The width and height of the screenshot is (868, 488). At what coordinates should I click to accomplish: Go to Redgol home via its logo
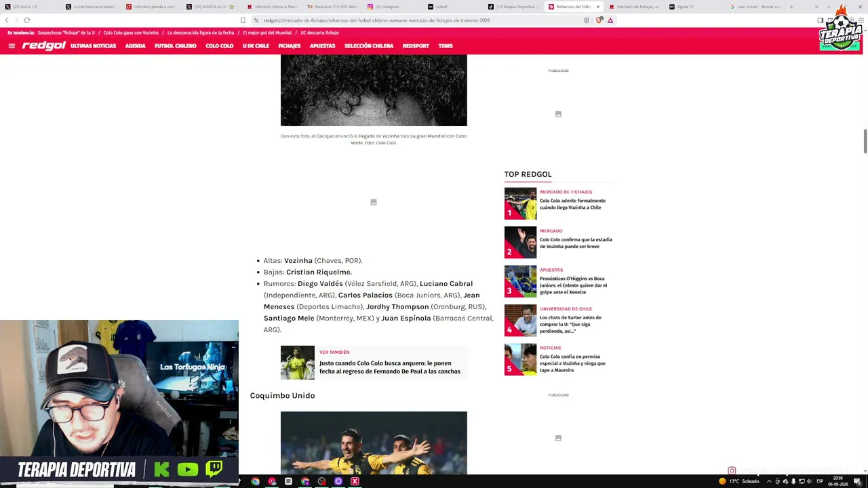tap(44, 46)
